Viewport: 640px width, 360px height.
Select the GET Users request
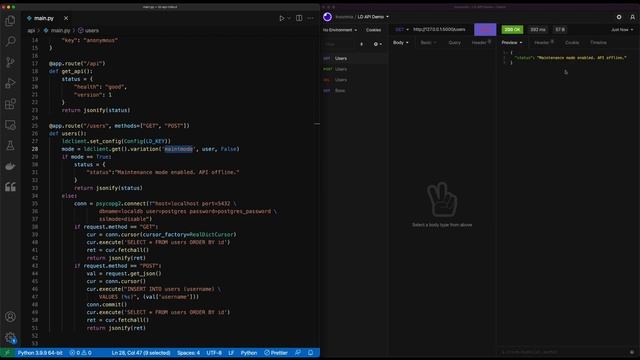355,58
